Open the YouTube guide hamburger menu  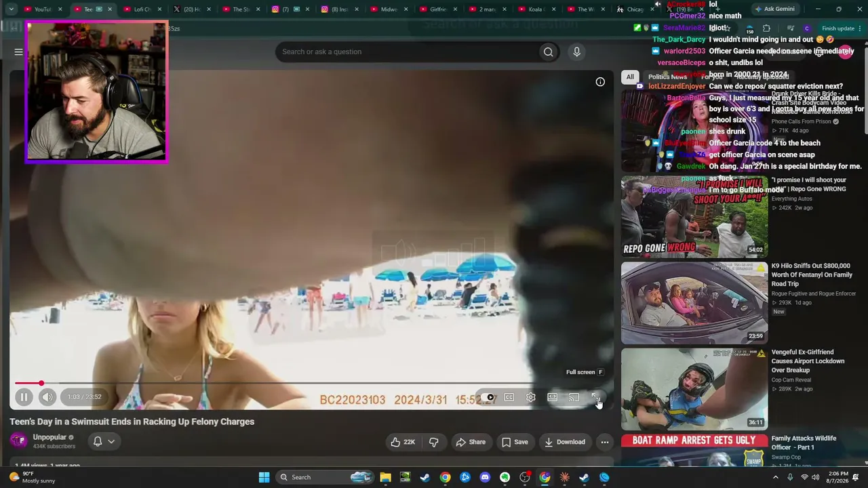(x=18, y=52)
